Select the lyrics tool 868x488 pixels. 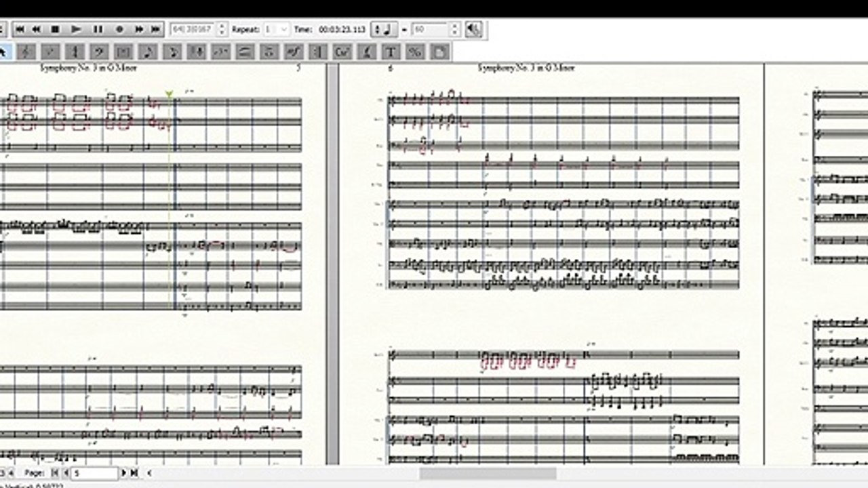[x=366, y=52]
